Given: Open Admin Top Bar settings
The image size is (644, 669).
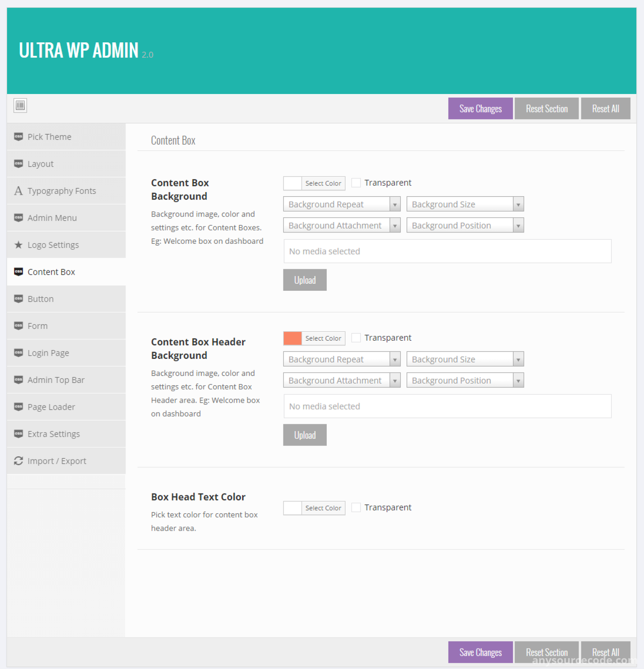Looking at the screenshot, I should pos(66,380).
